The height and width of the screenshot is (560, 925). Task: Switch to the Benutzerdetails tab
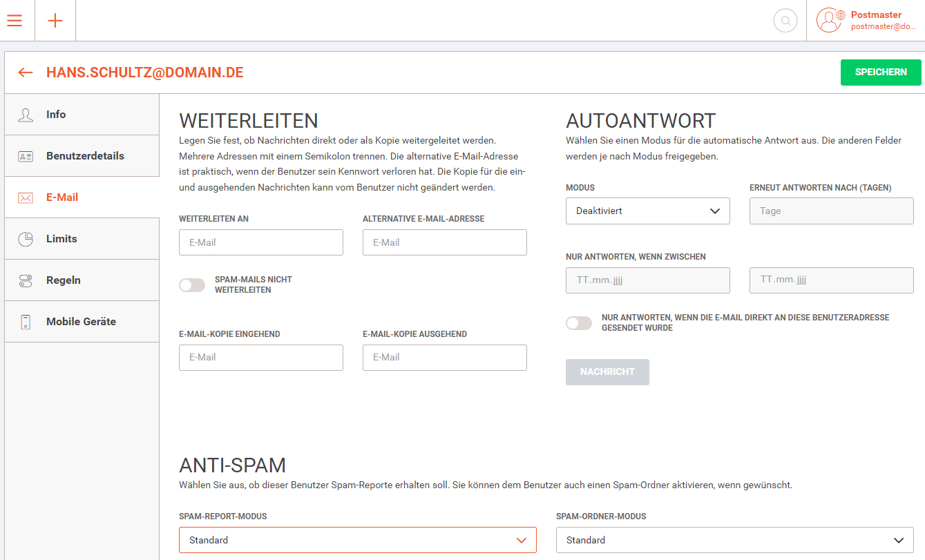click(x=85, y=156)
